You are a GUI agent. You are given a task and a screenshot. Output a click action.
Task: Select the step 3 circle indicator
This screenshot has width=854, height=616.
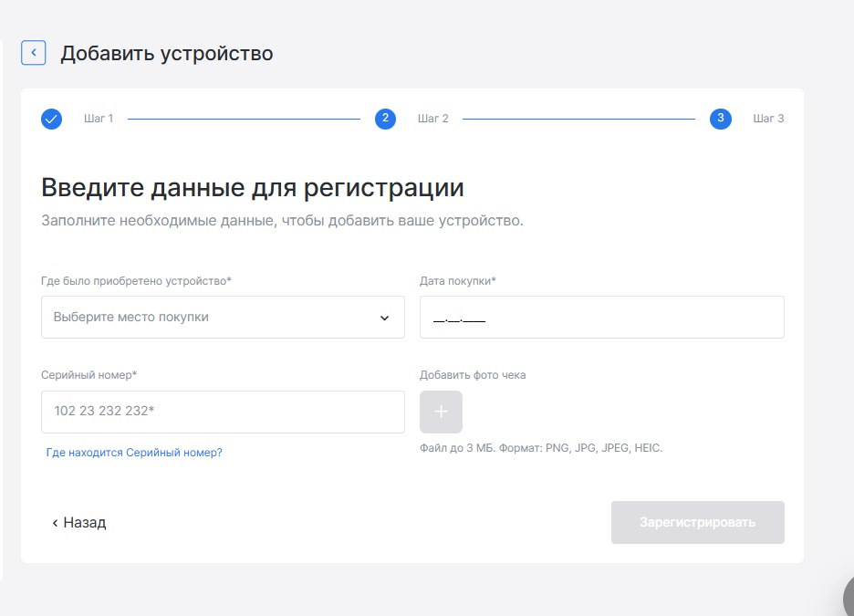click(721, 119)
